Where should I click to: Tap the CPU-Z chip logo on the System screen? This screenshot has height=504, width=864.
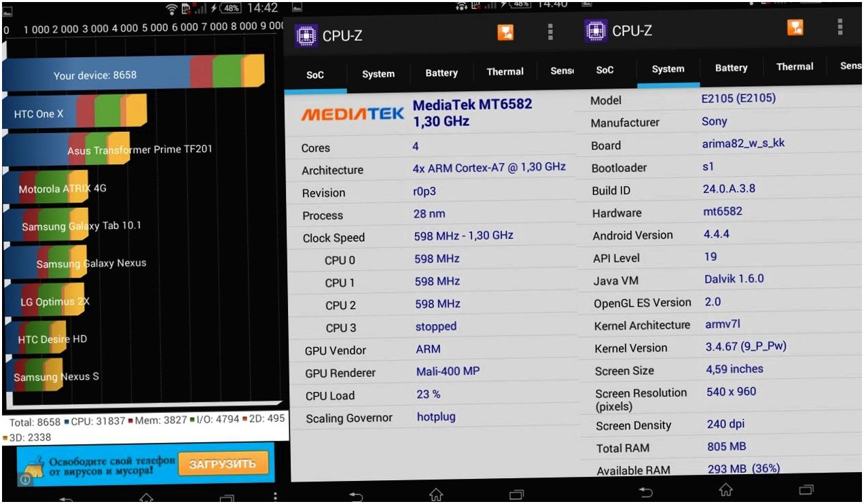596,31
